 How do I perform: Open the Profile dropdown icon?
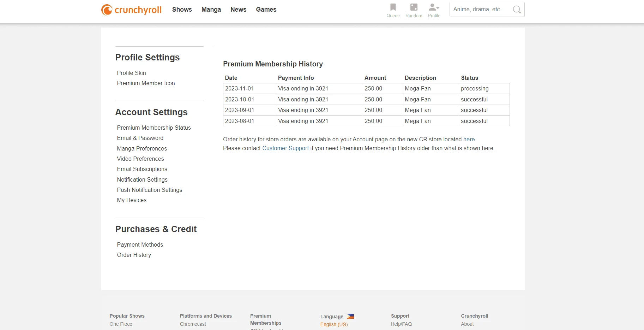434,7
